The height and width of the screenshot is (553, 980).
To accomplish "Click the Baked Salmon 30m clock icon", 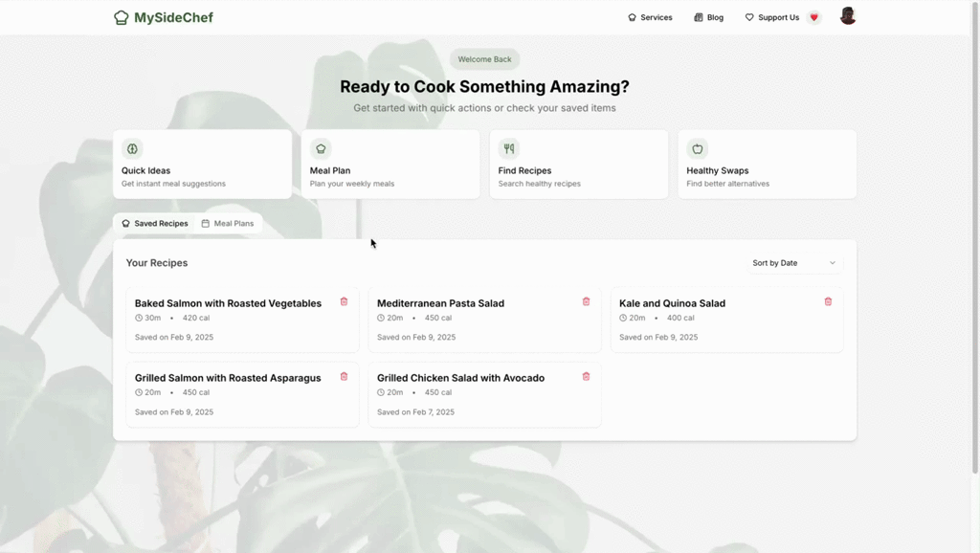I will [139, 318].
